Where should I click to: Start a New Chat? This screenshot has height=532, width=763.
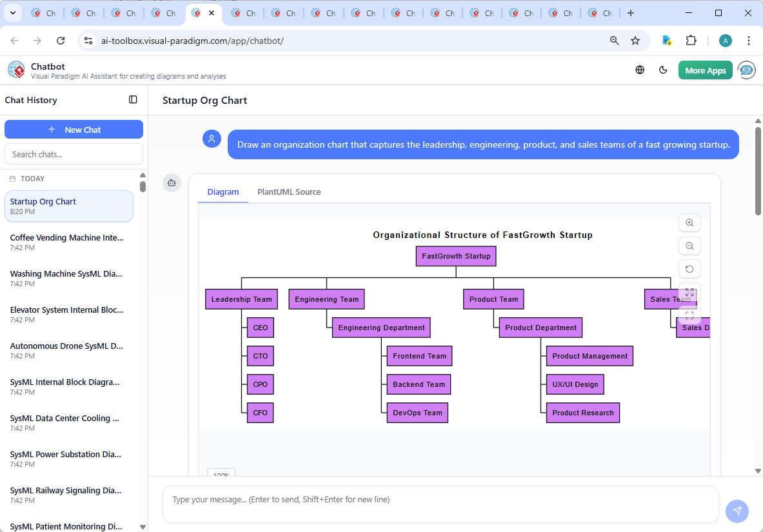tap(74, 129)
